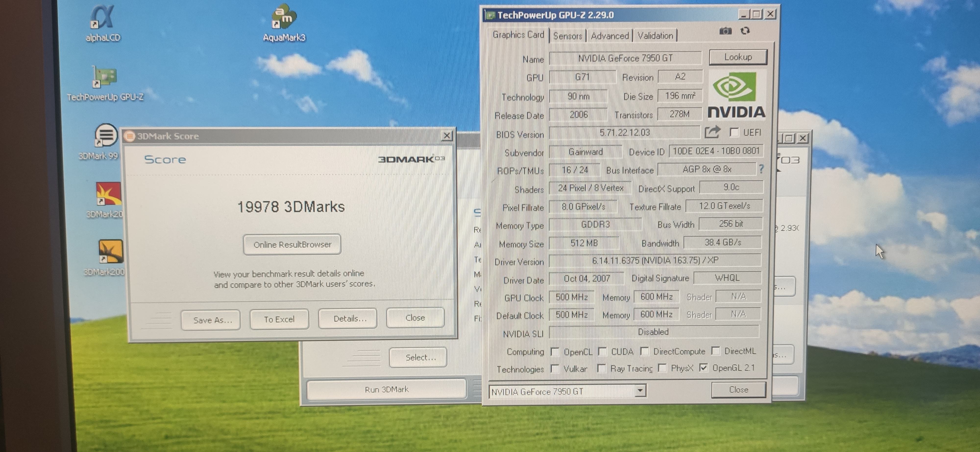Toggle the DirectCompute checkbox

tap(644, 352)
